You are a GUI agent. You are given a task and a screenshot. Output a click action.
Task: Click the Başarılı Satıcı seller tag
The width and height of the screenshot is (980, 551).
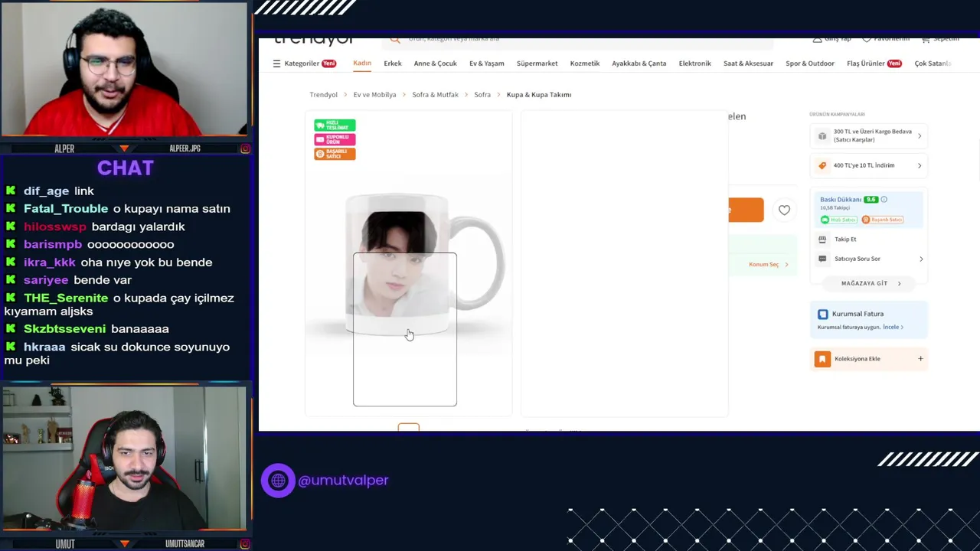click(x=882, y=220)
